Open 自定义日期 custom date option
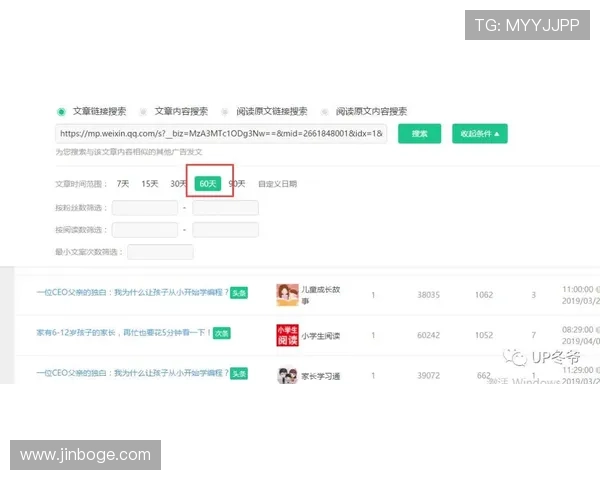Screen dimensions: 600x480 coord(278,184)
